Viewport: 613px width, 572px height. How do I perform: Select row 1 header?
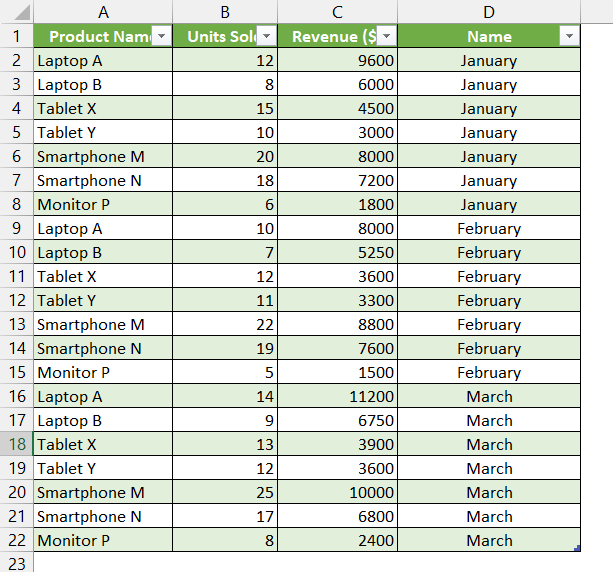16,36
